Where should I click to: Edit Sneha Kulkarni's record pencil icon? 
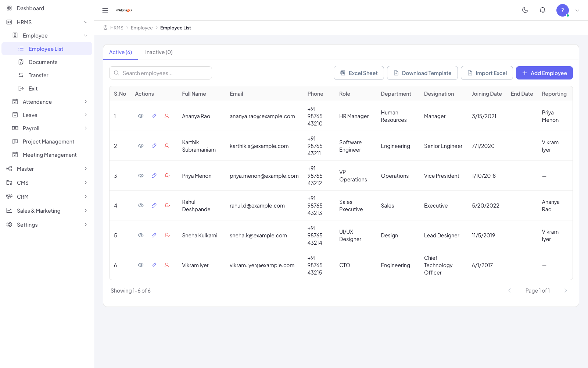tap(154, 235)
